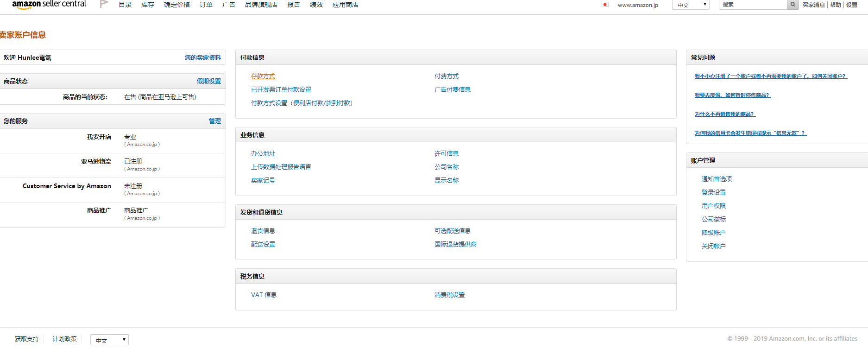Open the 确定价格 menu
The height and width of the screenshot is (361, 868).
[x=177, y=5]
